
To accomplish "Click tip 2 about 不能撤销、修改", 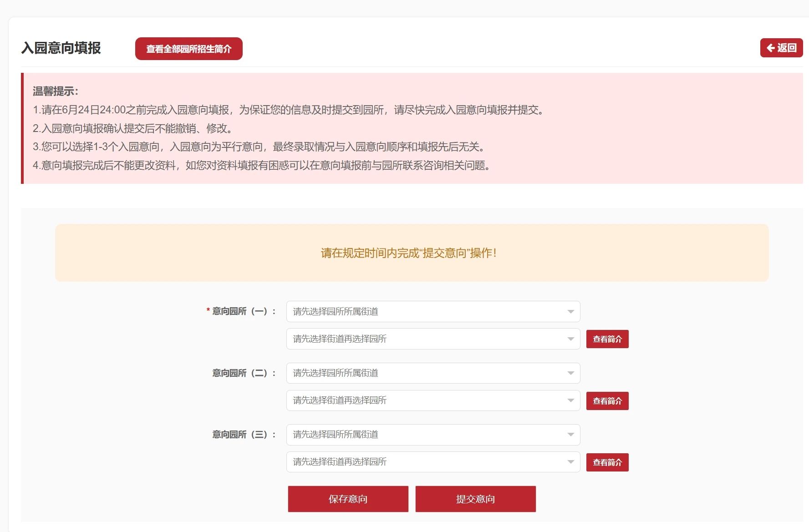I will tap(133, 129).
